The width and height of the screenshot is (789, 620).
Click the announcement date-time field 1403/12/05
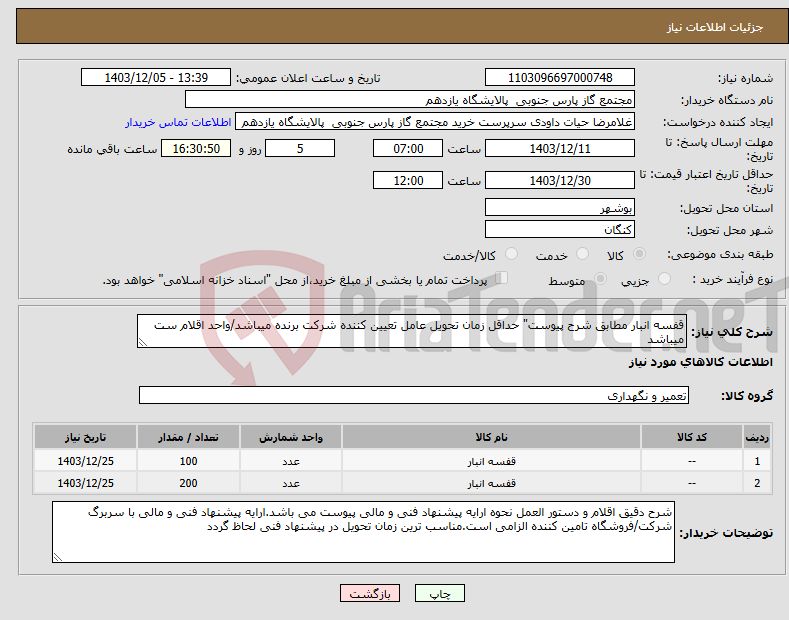point(156,78)
